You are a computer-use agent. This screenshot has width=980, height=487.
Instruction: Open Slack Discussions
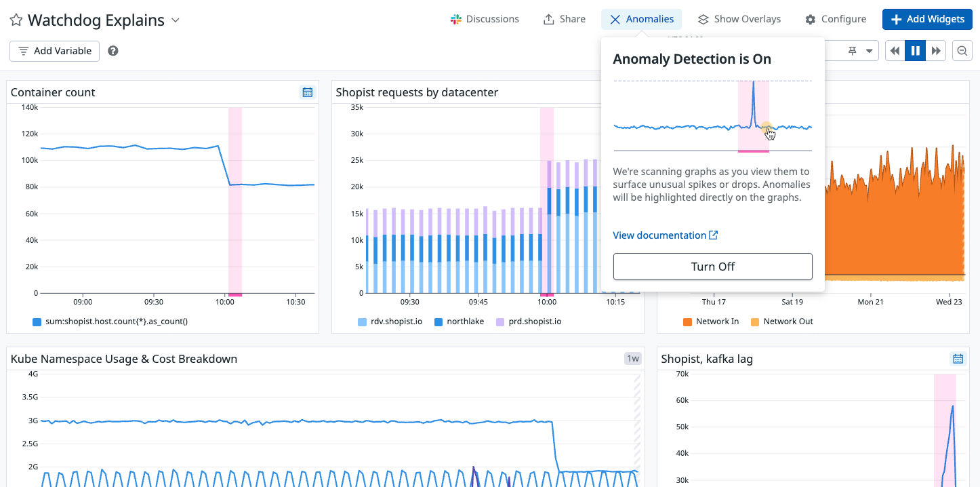(x=485, y=19)
